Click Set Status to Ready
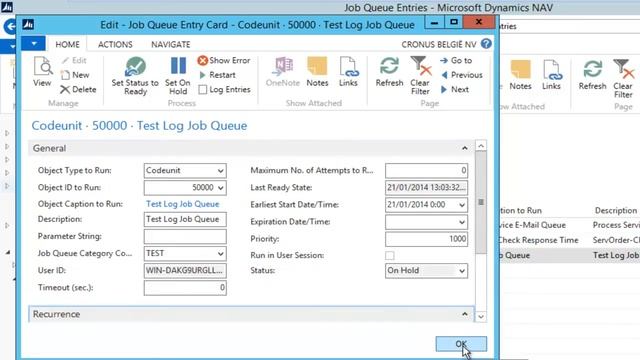640x360 pixels. point(135,76)
